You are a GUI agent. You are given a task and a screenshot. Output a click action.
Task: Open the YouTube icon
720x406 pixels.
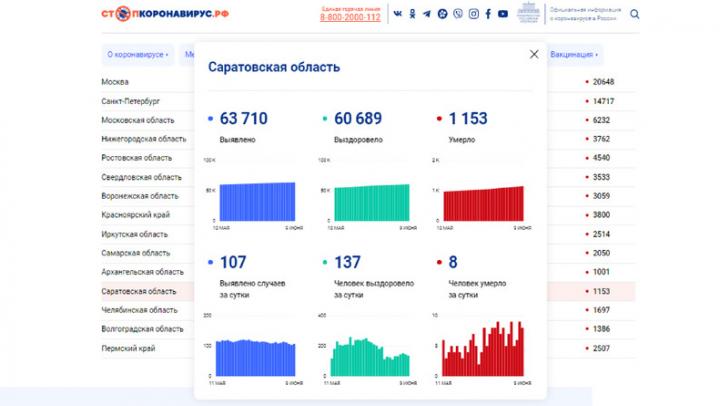(502, 15)
